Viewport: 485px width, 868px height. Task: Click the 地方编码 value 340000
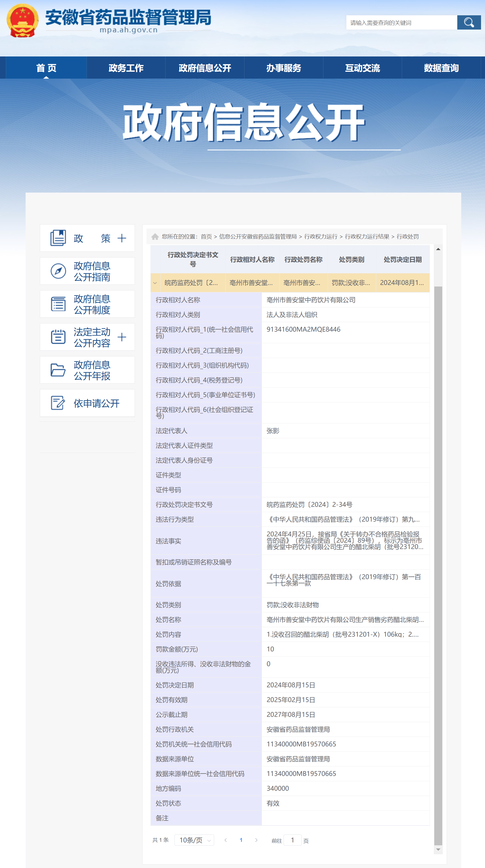coord(277,789)
